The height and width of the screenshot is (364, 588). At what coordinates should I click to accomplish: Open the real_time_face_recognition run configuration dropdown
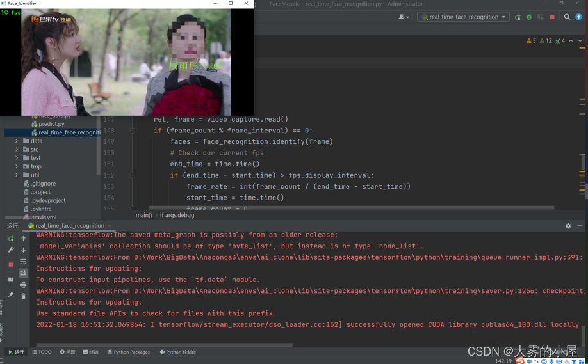coord(463,17)
